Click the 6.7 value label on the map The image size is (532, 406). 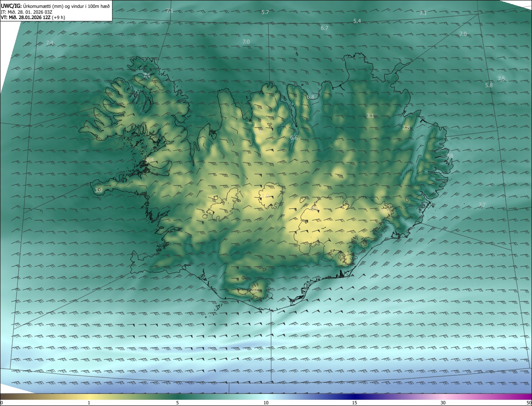pos(325,28)
